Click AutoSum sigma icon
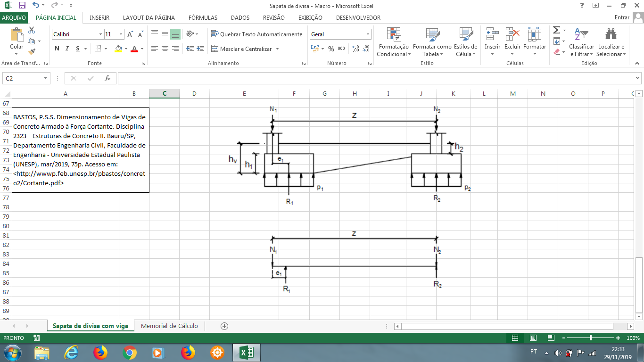Viewport: 644px width, 362px height. (x=556, y=30)
